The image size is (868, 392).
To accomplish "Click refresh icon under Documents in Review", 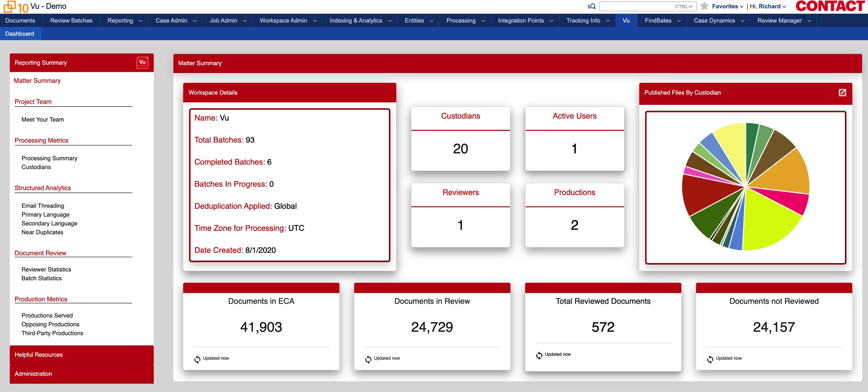I will point(368,359).
